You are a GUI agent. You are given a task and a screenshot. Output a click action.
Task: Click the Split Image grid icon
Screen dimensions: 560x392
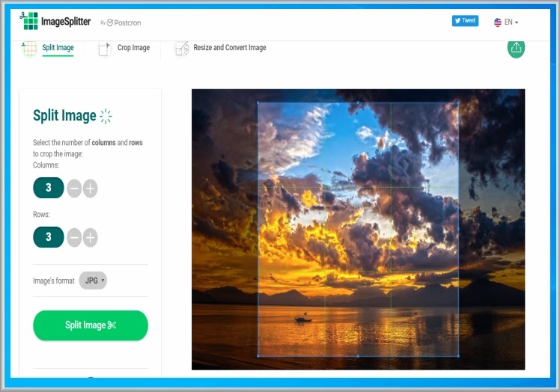[x=29, y=49]
